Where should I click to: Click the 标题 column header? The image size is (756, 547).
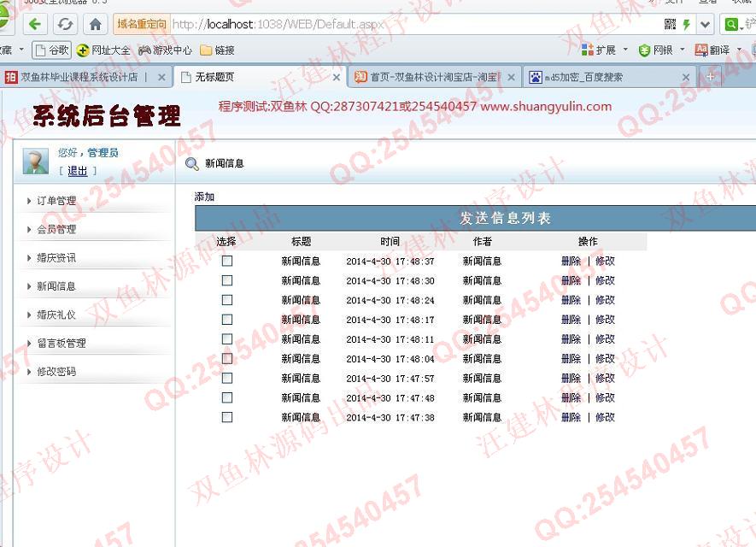click(x=302, y=241)
